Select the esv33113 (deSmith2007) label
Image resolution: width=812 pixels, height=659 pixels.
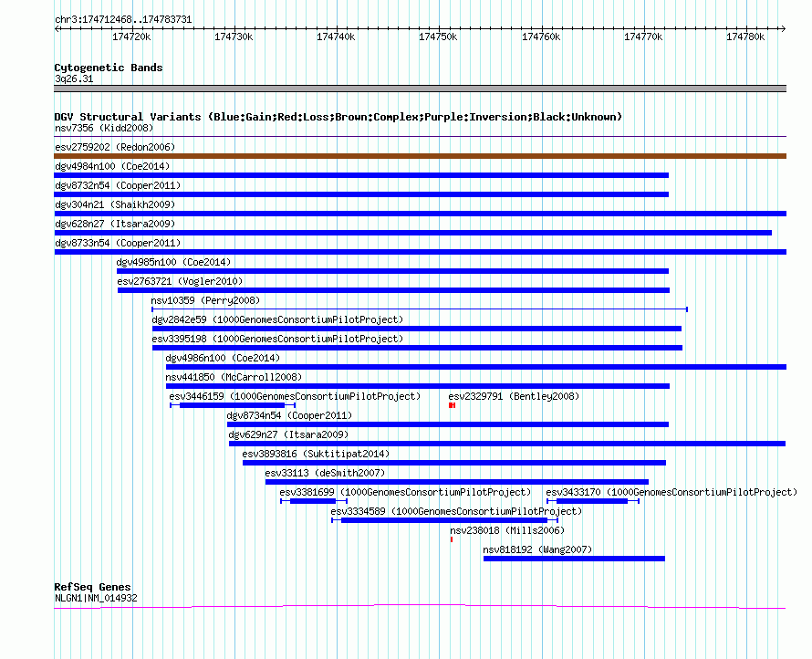pos(325,473)
